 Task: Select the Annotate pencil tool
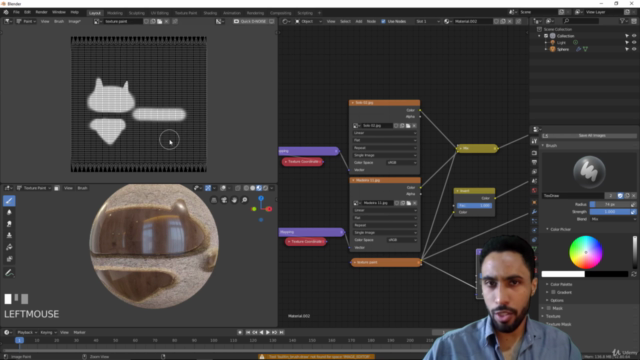pyautogui.click(x=9, y=273)
